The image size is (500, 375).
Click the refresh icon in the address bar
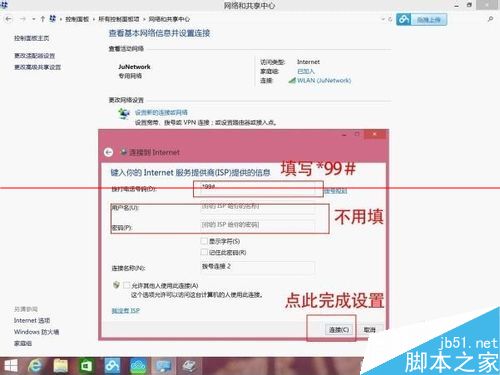(390, 19)
